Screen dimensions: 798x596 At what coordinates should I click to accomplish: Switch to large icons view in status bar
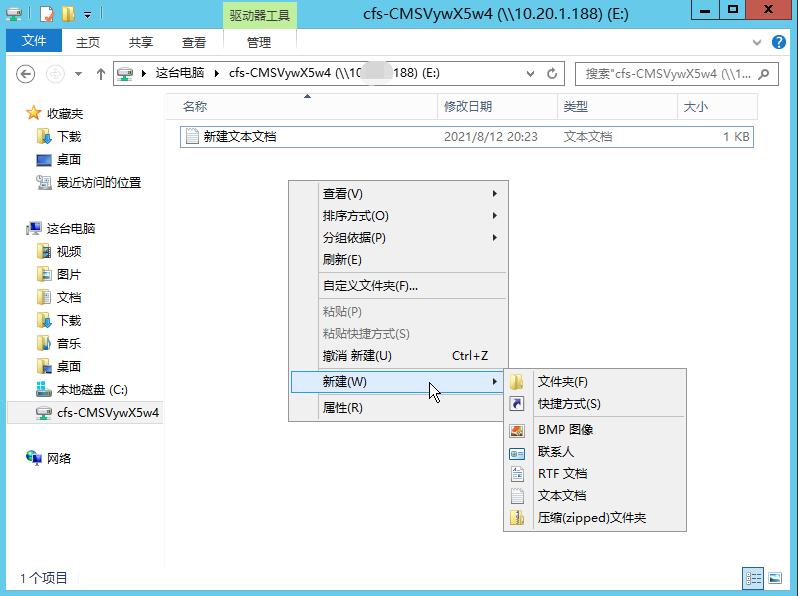coord(775,578)
